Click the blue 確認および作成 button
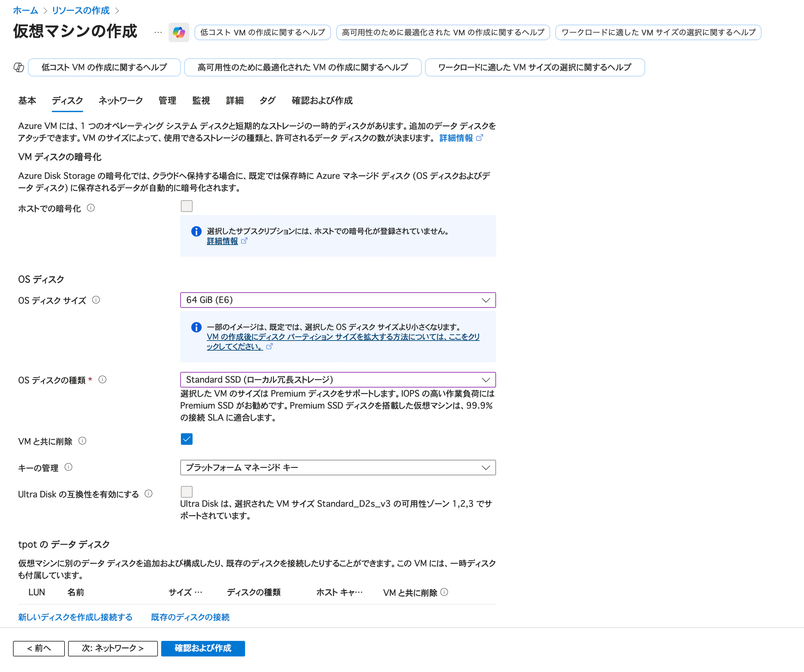 click(203, 648)
